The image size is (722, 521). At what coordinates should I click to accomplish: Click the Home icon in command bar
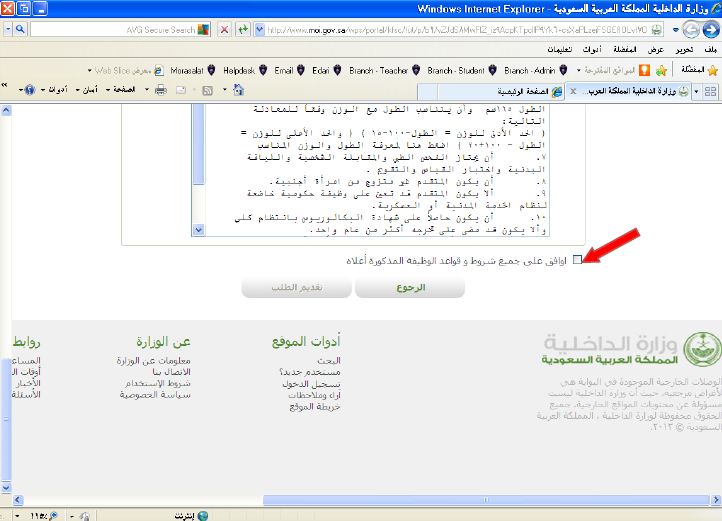[237, 91]
